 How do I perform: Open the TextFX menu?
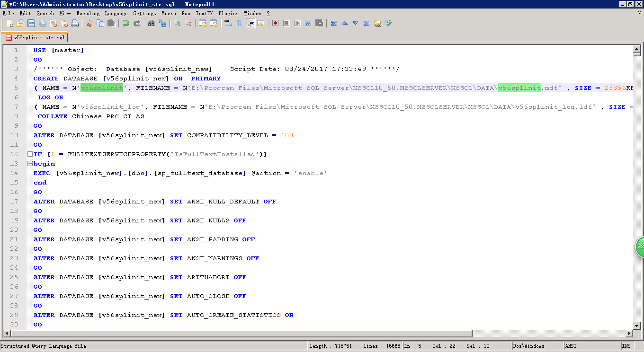[x=204, y=13]
